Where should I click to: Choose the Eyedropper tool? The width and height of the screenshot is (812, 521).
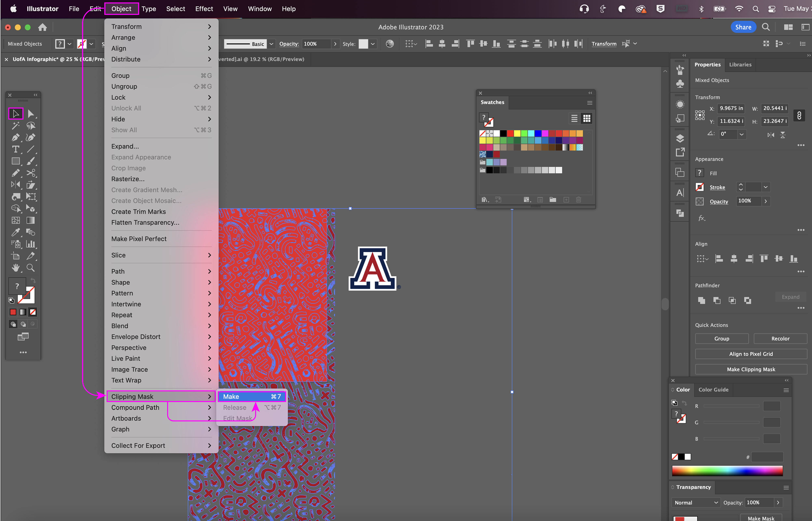pyautogui.click(x=16, y=232)
